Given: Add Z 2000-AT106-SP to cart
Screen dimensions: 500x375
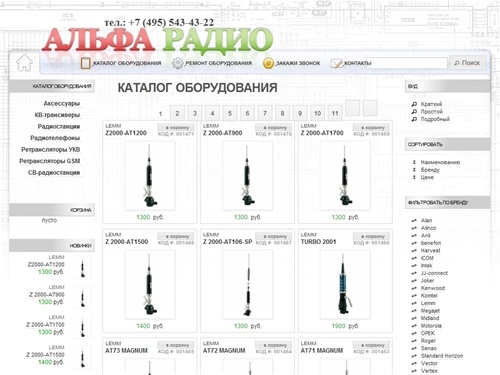Looking at the screenshot, I should coord(273,236).
